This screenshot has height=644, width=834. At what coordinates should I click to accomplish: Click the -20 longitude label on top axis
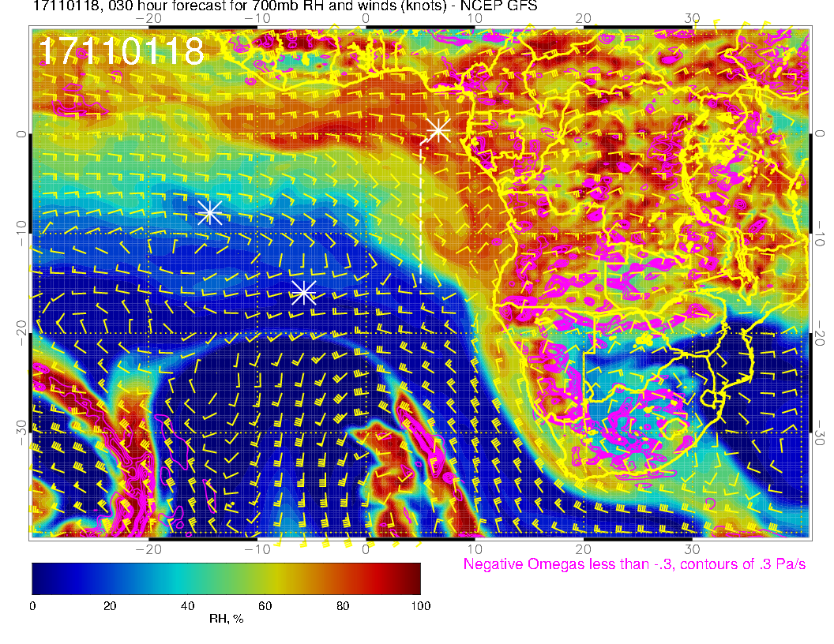148,18
